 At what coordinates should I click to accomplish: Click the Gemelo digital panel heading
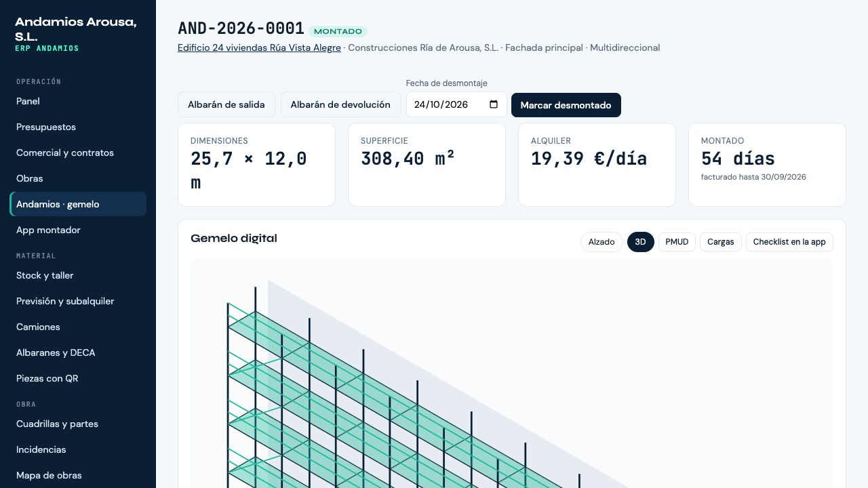pyautogui.click(x=234, y=239)
